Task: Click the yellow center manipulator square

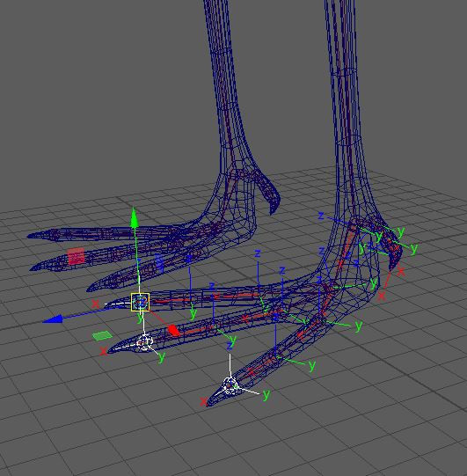Action: 140,302
